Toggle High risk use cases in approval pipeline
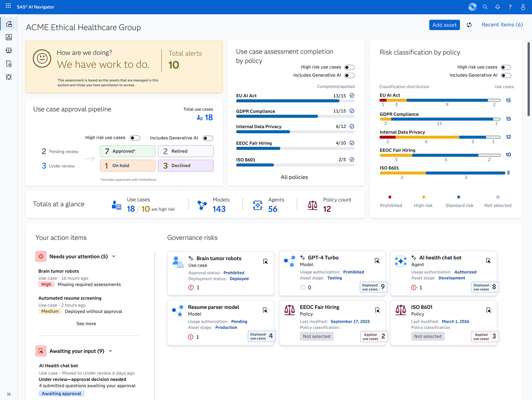 135,138
